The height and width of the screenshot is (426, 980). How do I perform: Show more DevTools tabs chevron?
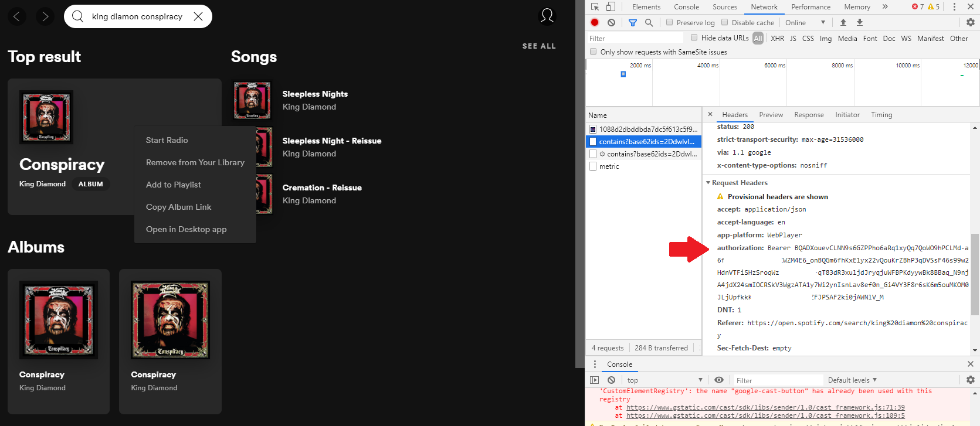pyautogui.click(x=885, y=7)
